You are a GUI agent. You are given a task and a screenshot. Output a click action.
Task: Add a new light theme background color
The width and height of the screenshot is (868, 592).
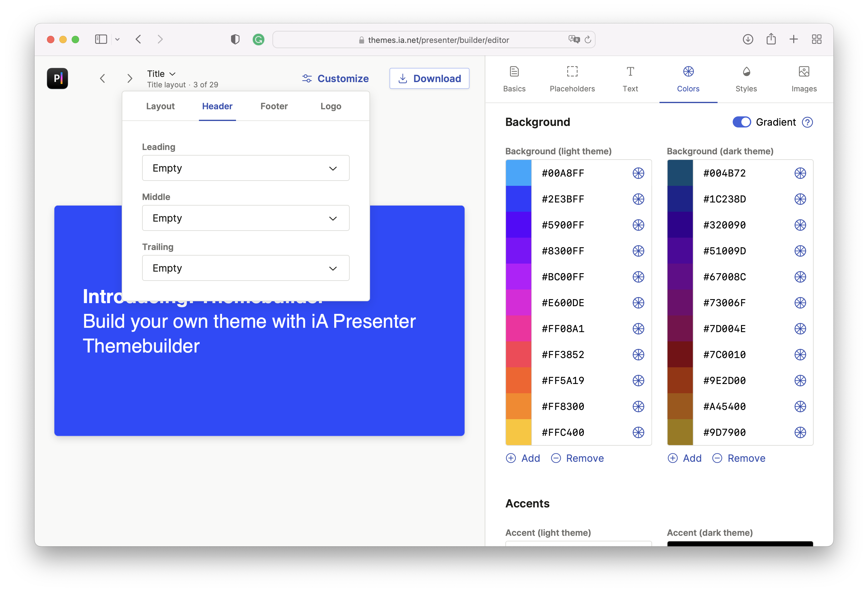[525, 457]
